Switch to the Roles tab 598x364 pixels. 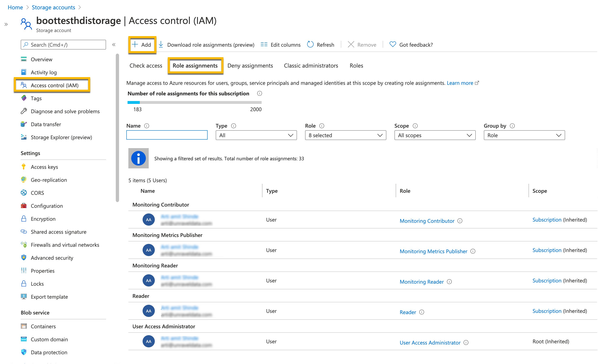click(356, 65)
